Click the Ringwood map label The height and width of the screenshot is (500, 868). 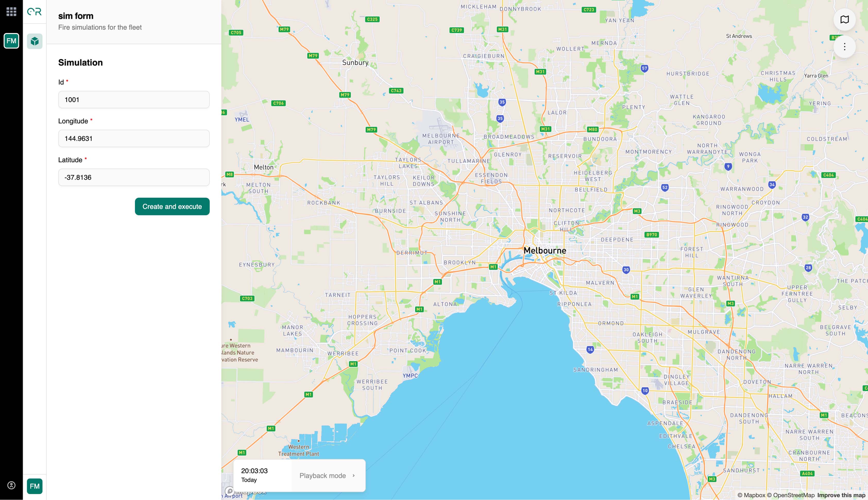click(732, 225)
